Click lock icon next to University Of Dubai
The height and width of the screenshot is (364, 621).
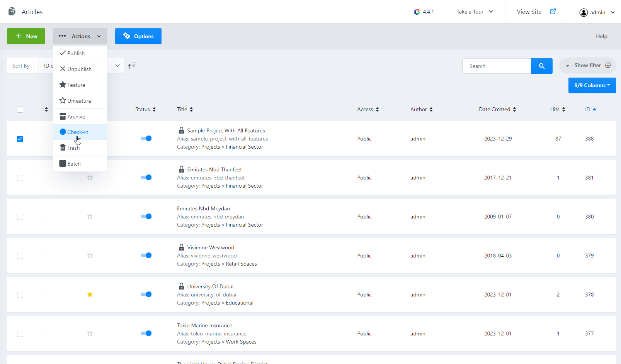point(181,286)
